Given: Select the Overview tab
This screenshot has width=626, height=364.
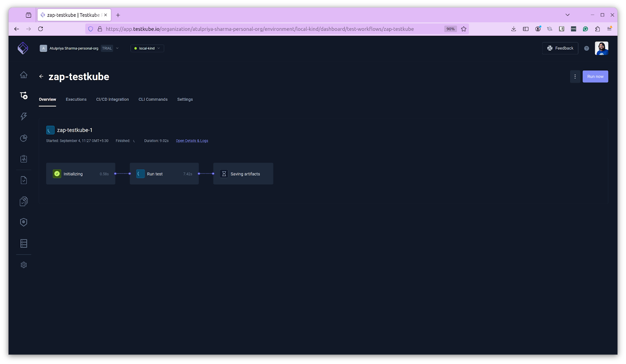Looking at the screenshot, I should click(47, 99).
